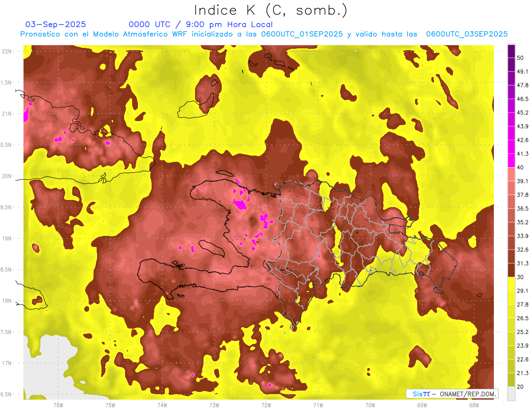The width and height of the screenshot is (532, 411).
Task: Click the "70W" longitude label
Action: click(x=370, y=405)
